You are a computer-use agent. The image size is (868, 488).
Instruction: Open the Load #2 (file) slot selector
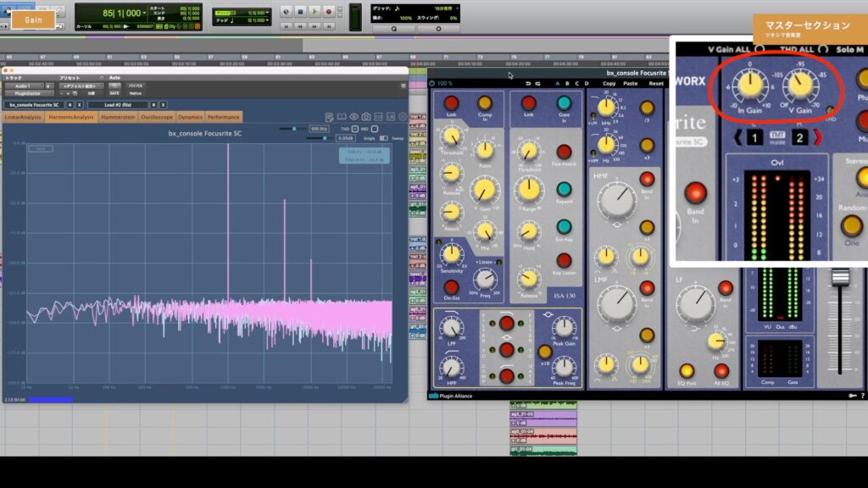click(x=118, y=104)
